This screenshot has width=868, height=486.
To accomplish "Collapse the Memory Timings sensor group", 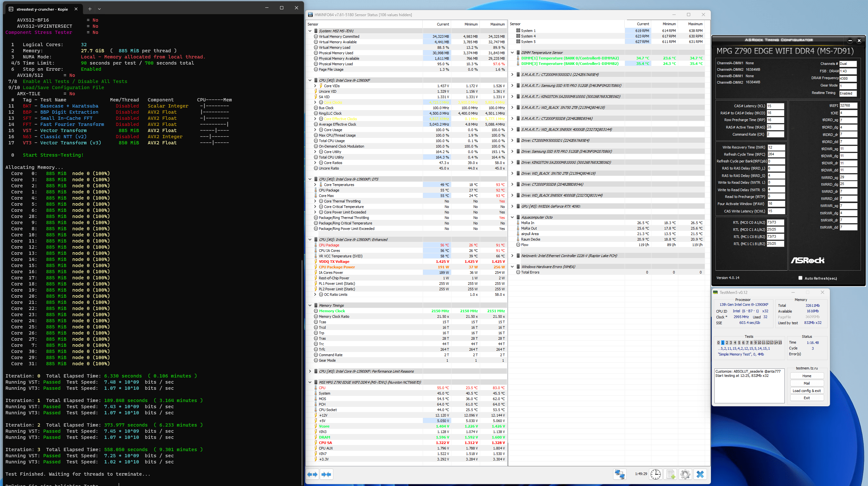I will pyautogui.click(x=310, y=305).
